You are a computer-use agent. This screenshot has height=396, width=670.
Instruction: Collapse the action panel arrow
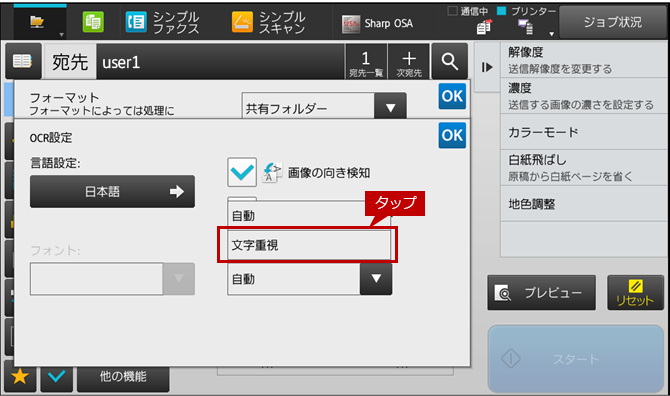(487, 67)
